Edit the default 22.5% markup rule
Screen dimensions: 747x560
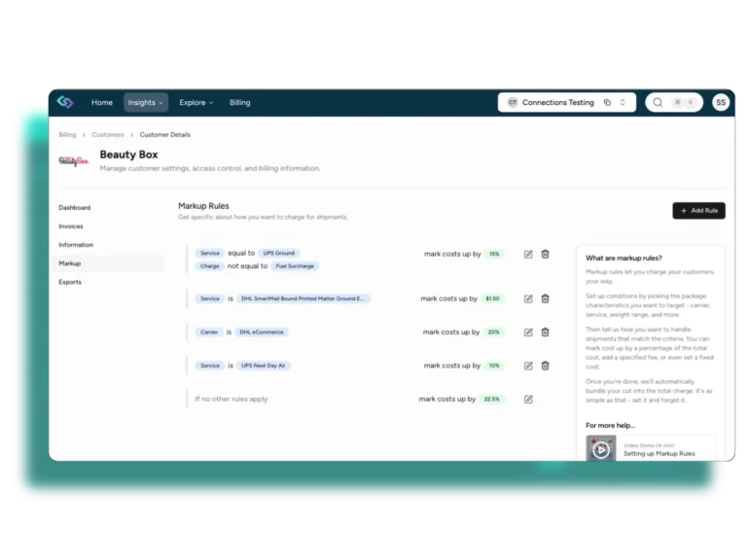coord(528,399)
